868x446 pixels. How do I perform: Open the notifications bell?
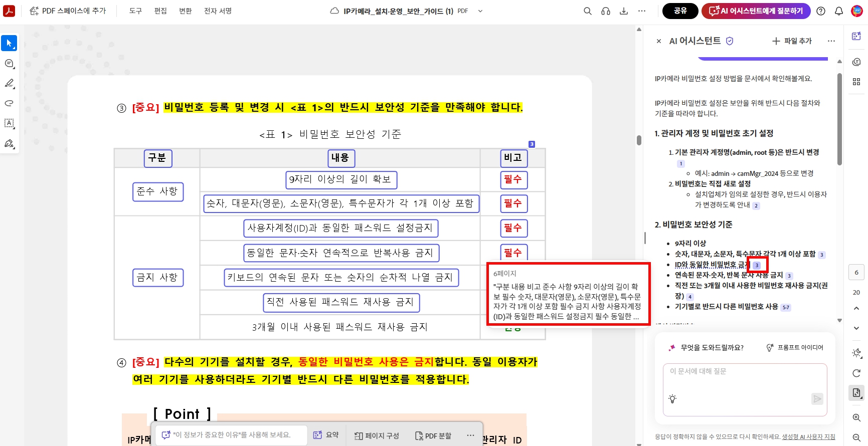[x=839, y=11]
